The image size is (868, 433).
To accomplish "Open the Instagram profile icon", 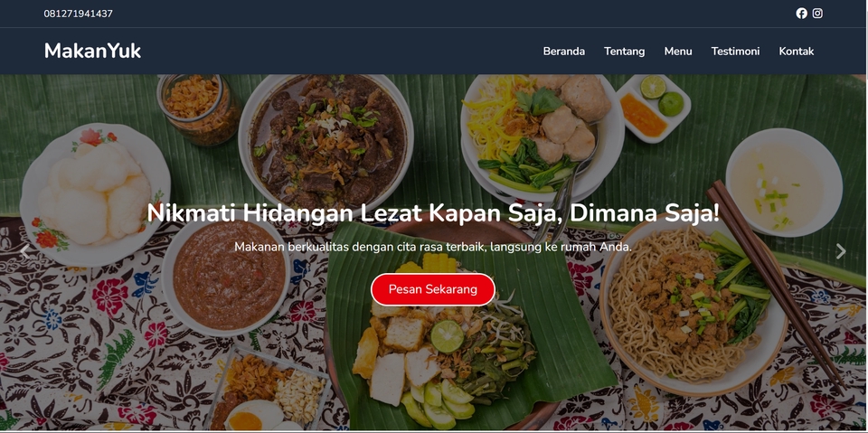I will 817,14.
